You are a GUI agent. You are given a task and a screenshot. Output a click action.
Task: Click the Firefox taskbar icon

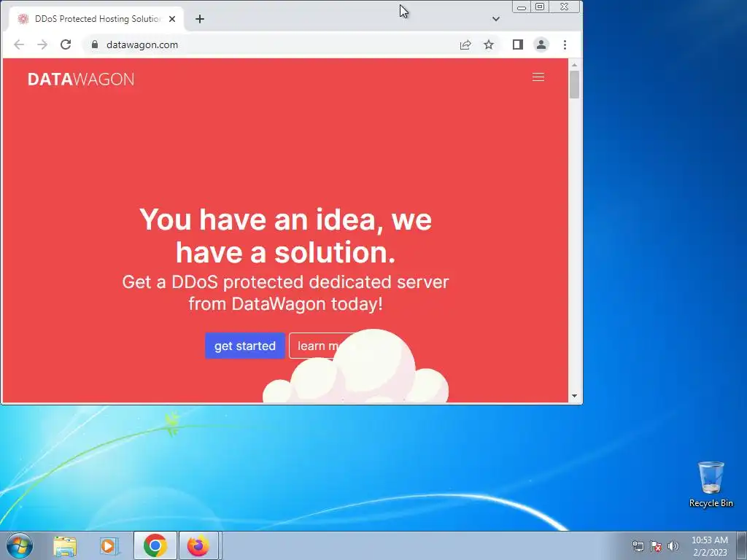click(x=198, y=545)
